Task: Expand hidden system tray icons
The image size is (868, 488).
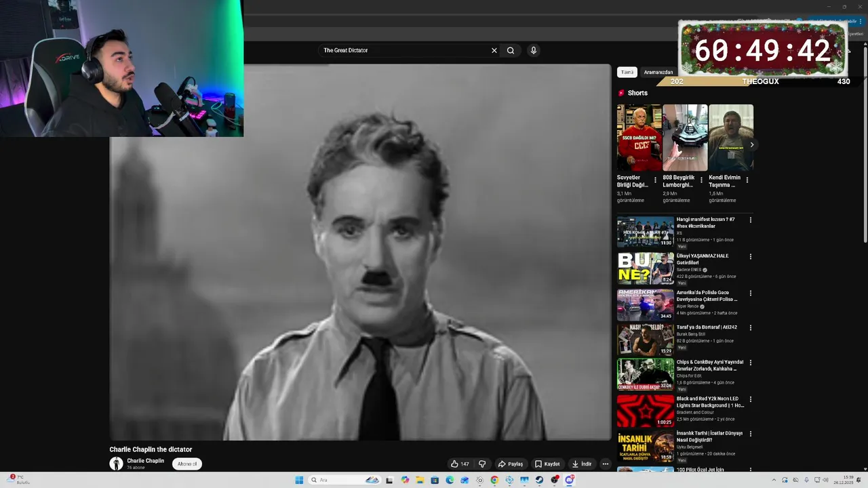Action: (774, 480)
